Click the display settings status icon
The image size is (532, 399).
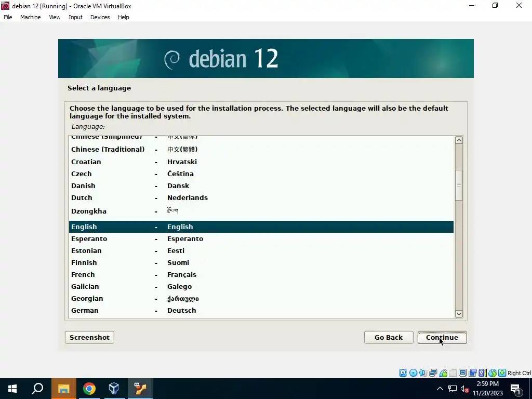coord(462,373)
